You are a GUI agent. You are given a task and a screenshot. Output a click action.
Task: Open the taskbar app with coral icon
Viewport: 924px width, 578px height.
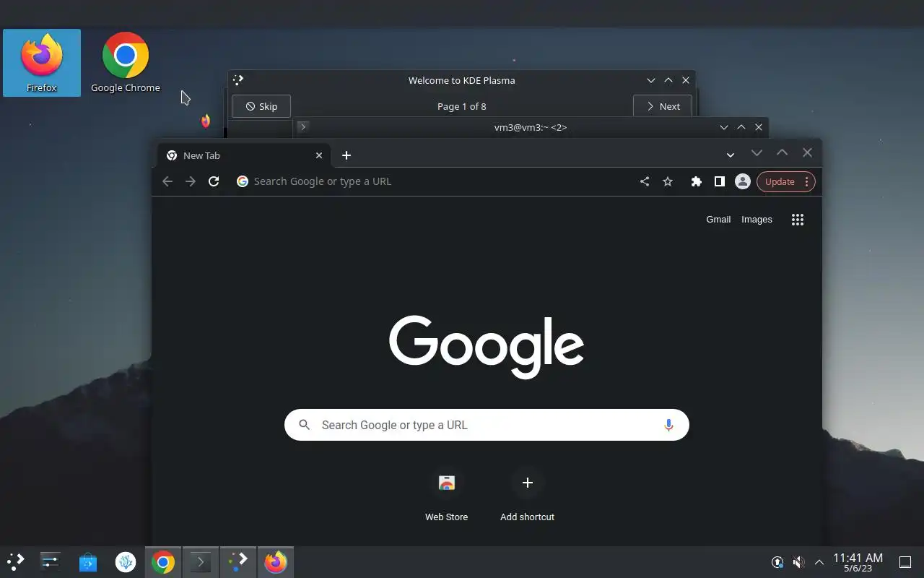[126, 561]
